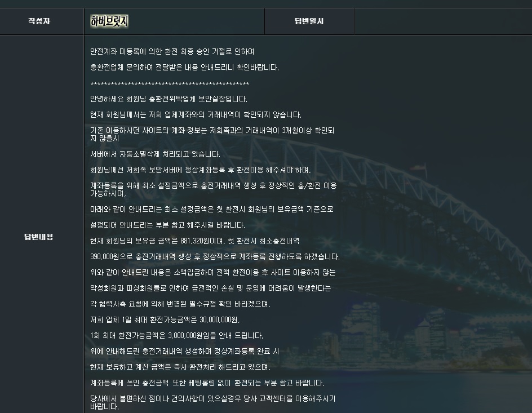The height and width of the screenshot is (413, 532).
Task: Click the 작성자 header cell
Action: click(x=42, y=21)
